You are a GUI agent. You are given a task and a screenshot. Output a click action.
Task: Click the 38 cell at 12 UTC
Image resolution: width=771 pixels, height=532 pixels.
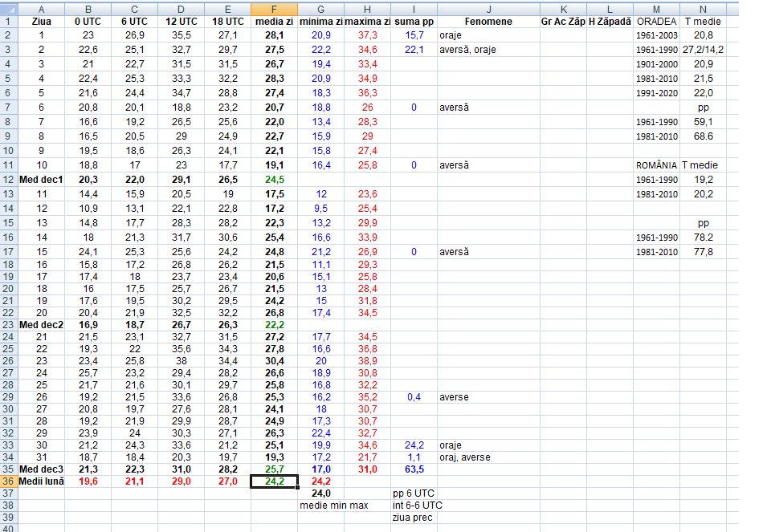tap(181, 361)
